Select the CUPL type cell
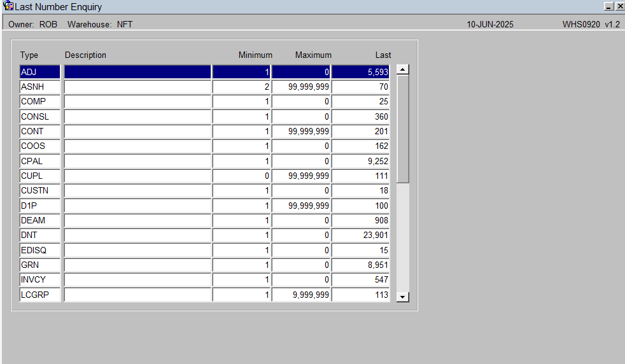Image resolution: width=625 pixels, height=364 pixels. coord(40,176)
